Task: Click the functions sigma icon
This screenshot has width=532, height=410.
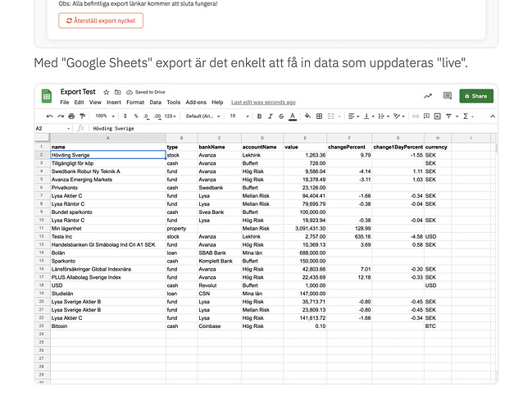Action: (x=466, y=116)
